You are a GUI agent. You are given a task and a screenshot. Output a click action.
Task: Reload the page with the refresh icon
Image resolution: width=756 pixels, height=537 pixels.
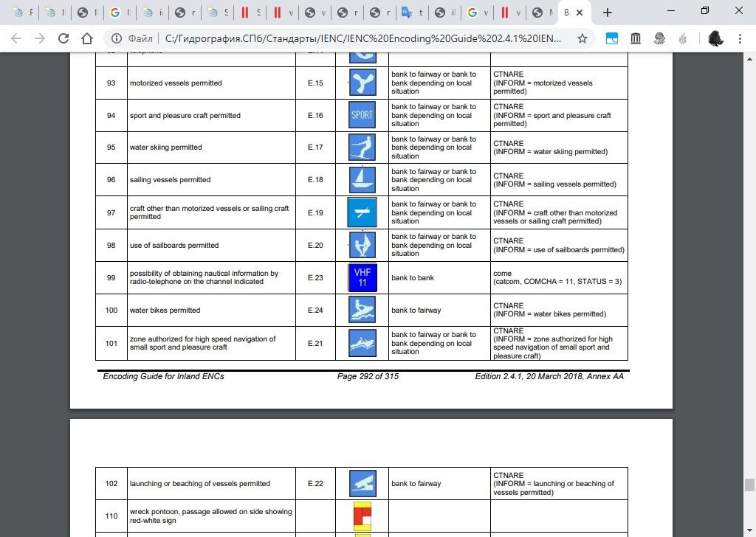tap(63, 38)
